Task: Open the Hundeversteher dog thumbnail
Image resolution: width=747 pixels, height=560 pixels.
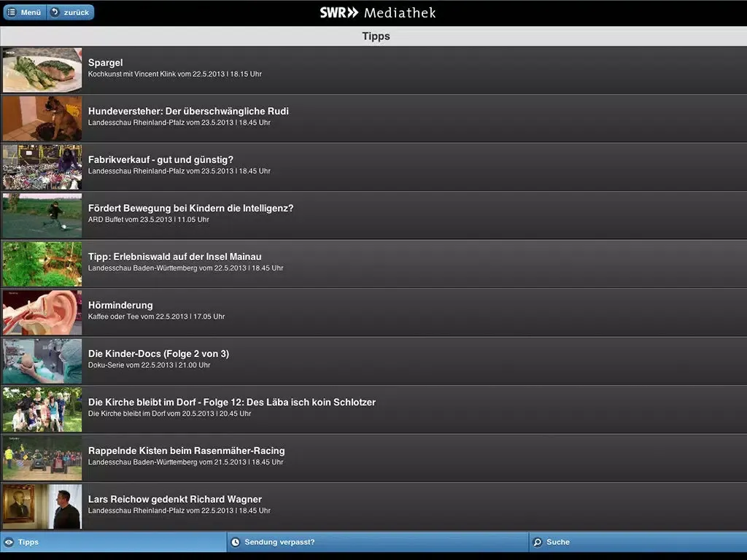Action: coord(42,119)
